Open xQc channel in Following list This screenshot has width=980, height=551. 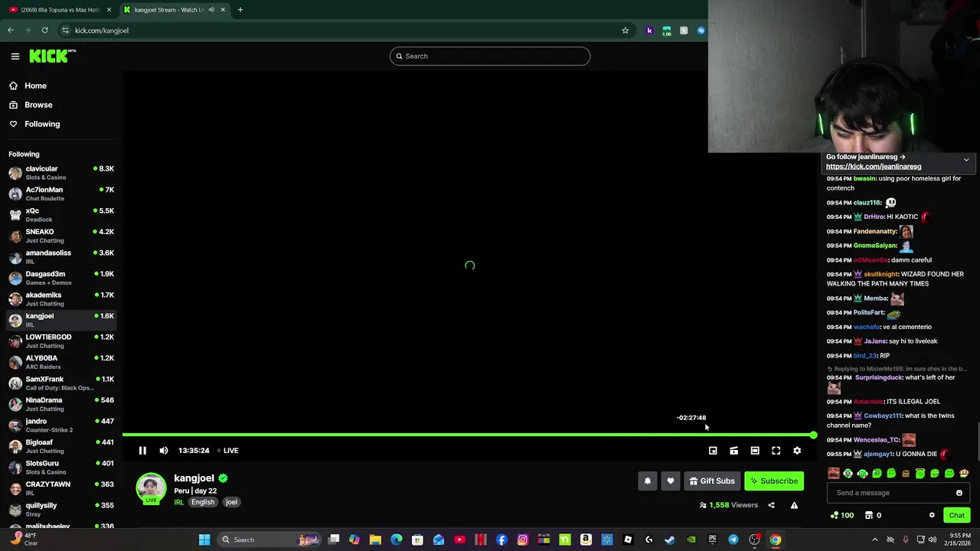click(61, 215)
